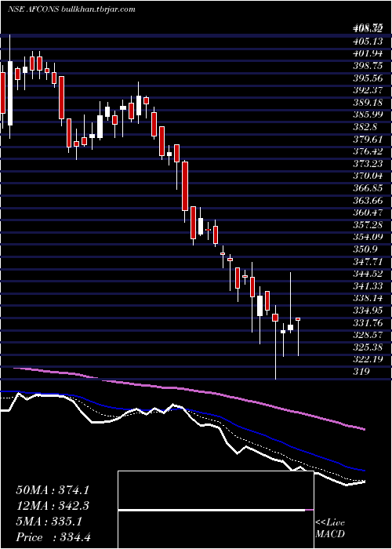Click the 328.57 price axis label

pos(367,335)
